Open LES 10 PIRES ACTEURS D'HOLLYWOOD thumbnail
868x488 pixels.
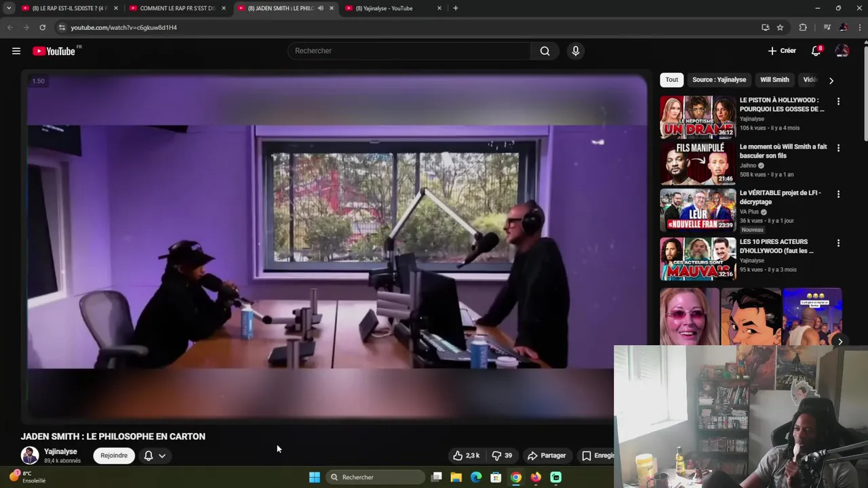click(698, 258)
